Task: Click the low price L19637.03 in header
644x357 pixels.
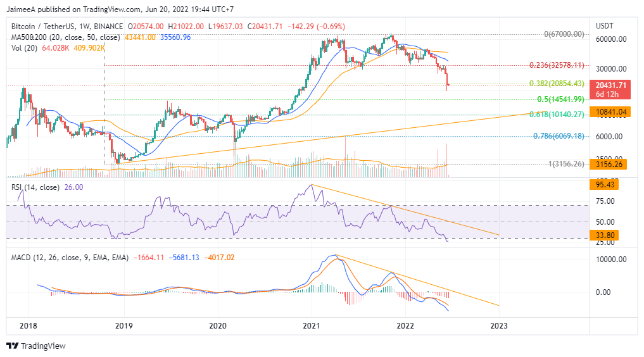Action: pos(225,26)
